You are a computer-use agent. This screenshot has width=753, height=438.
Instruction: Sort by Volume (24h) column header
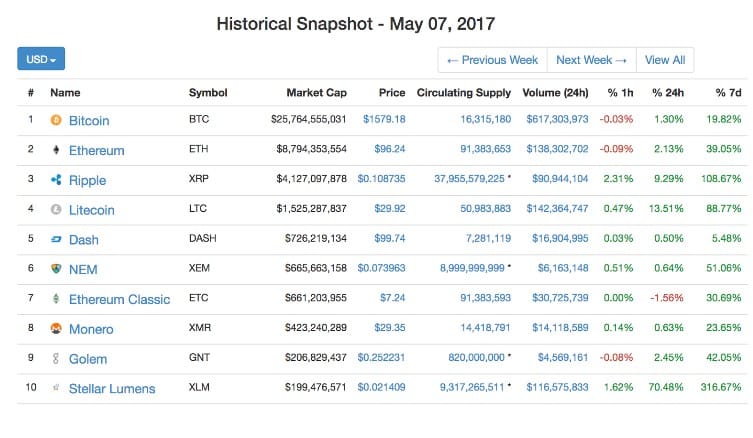(555, 93)
